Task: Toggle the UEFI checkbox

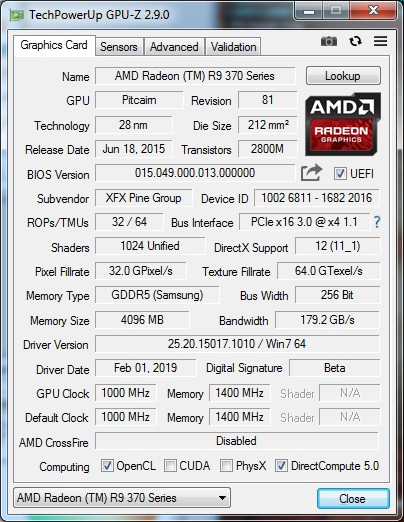Action: click(x=340, y=174)
